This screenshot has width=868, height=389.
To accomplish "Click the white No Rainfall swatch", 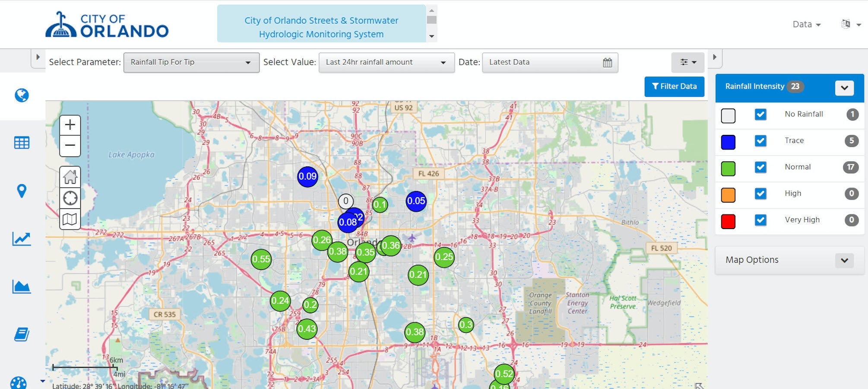I will [728, 115].
